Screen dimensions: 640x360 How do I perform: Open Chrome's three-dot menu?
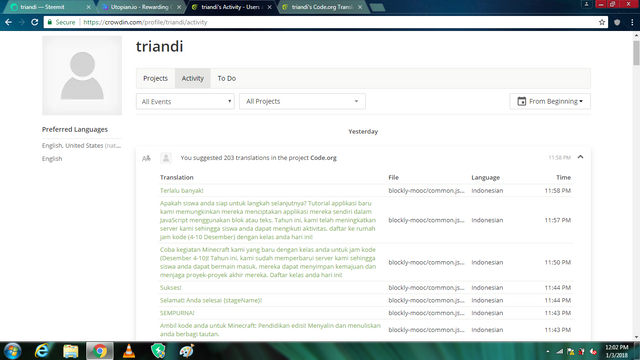point(632,22)
